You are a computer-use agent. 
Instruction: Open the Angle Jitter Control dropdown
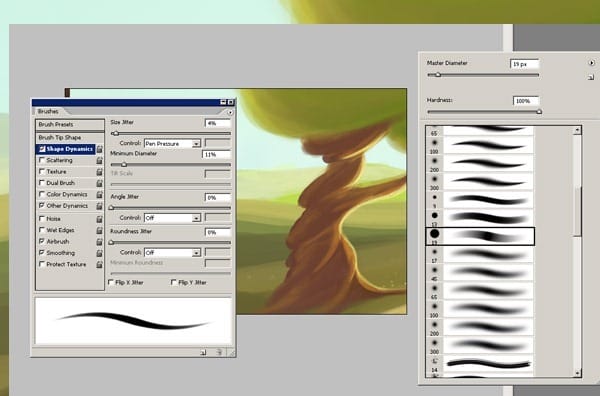(x=172, y=218)
